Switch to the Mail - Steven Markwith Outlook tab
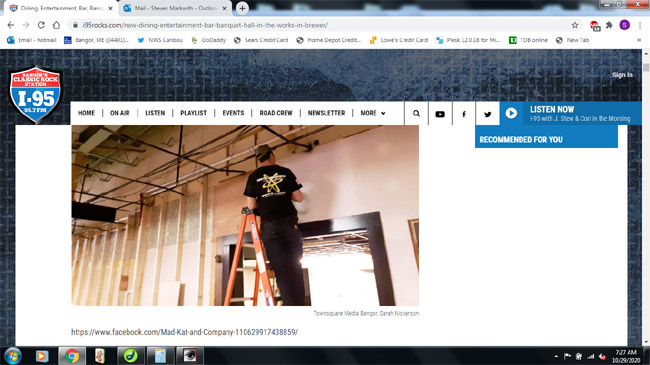 click(175, 8)
